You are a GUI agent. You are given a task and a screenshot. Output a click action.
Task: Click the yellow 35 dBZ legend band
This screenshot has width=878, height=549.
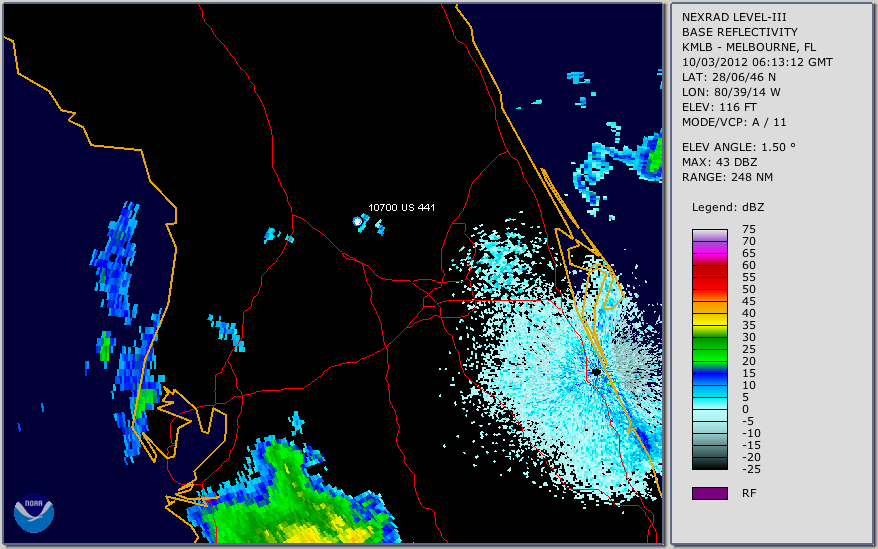pos(709,319)
